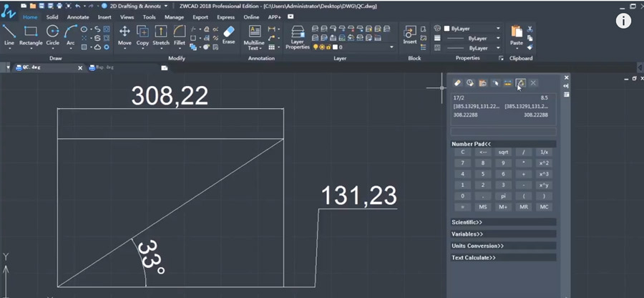Viewport: 644px width, 298px height.
Task: Expand the Variables section
Action: [x=503, y=234]
